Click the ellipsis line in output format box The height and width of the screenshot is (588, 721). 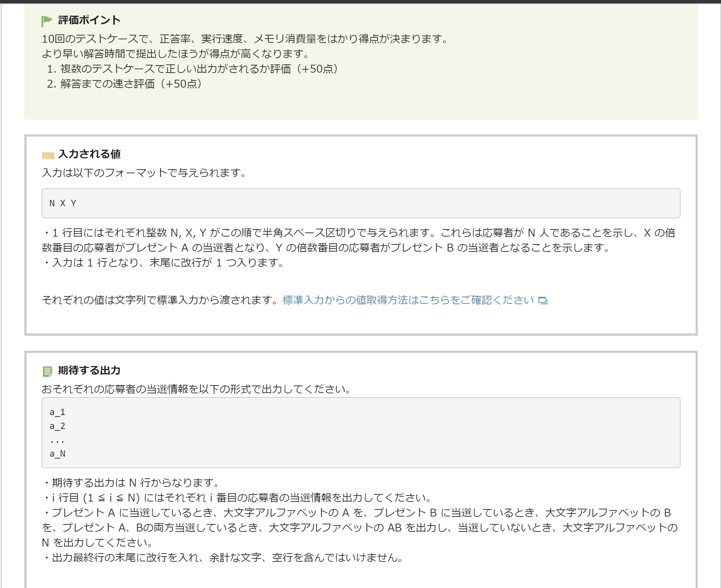[57, 441]
